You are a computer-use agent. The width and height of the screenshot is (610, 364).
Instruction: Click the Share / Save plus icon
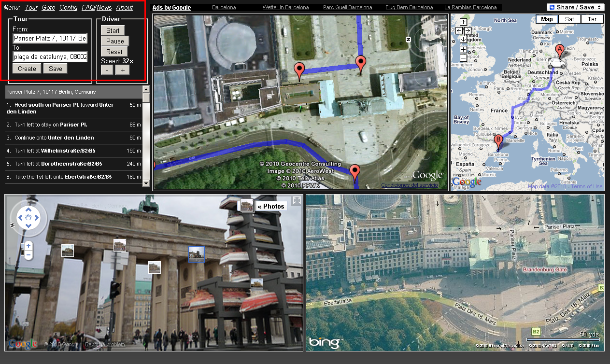click(552, 7)
